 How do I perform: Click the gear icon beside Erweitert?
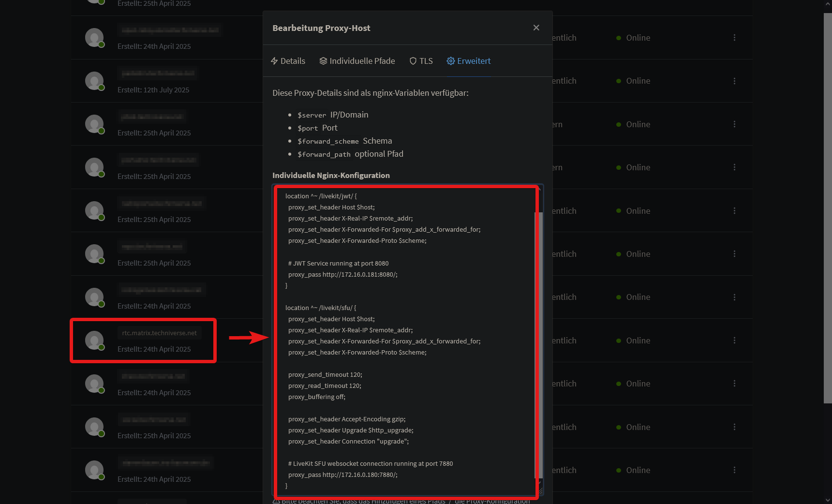coord(451,61)
